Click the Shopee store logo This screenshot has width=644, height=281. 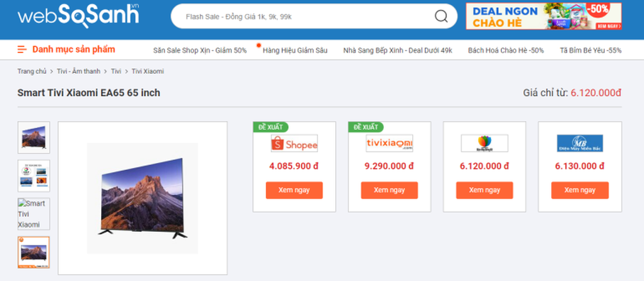pos(294,143)
